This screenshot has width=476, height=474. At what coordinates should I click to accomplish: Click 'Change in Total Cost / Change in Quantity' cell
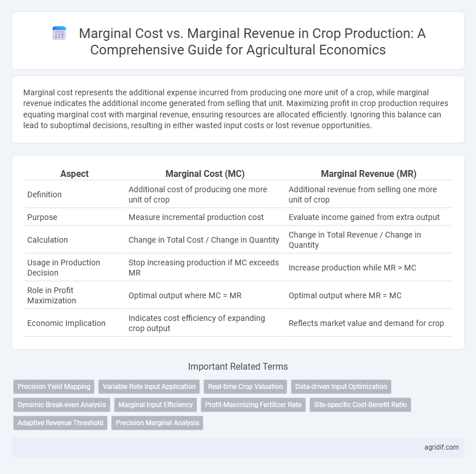pyautogui.click(x=205, y=240)
